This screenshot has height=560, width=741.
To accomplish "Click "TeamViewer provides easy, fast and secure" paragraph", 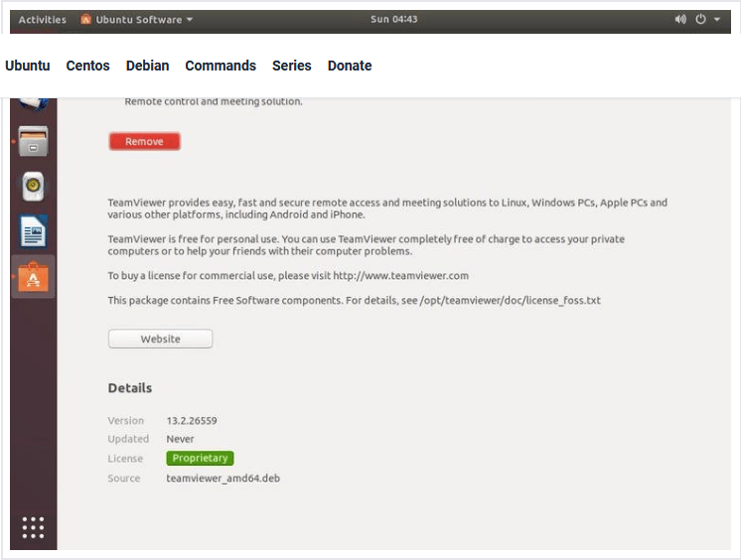I will tap(387, 209).
